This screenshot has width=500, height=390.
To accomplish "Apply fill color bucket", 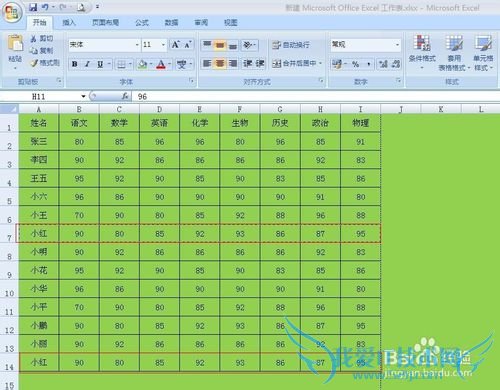I will pos(142,64).
